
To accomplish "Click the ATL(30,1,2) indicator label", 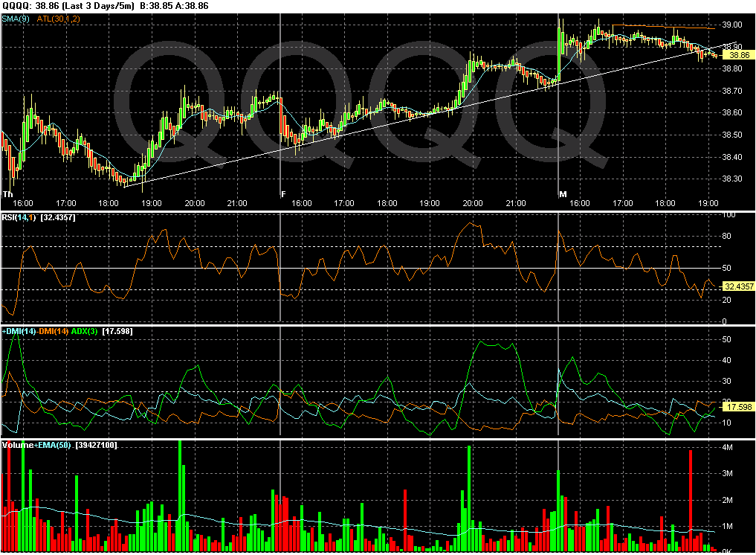I will click(x=58, y=19).
